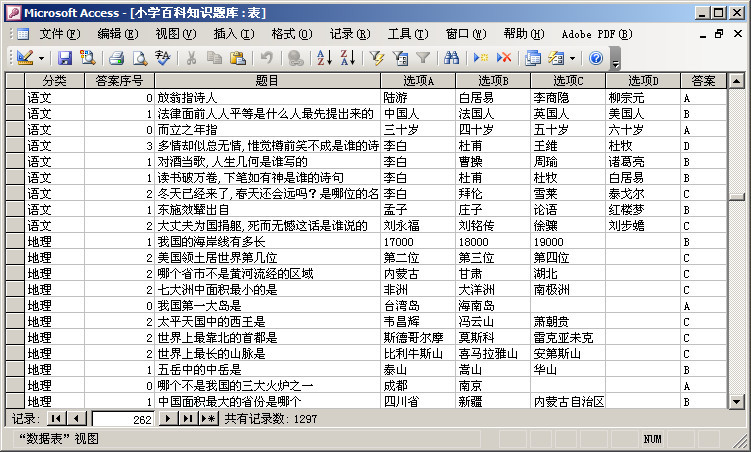
Task: Open the 记录(R) menu
Action: (x=350, y=34)
